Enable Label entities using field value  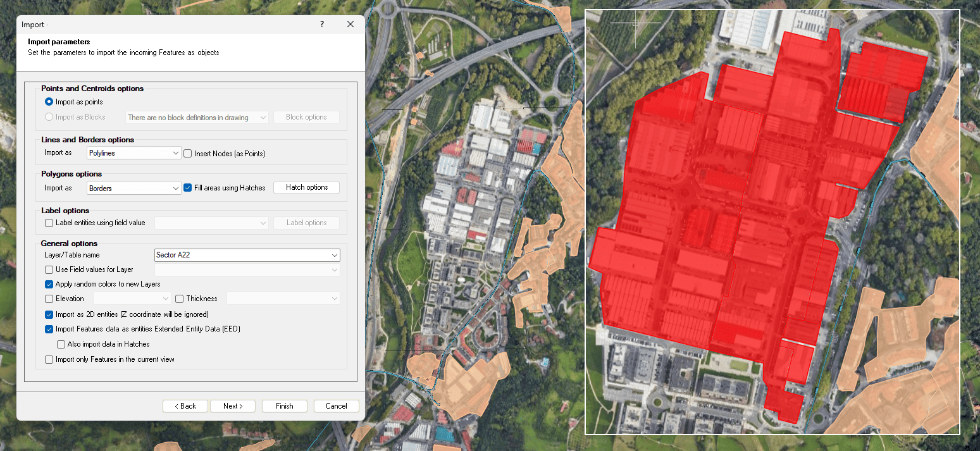[49, 223]
